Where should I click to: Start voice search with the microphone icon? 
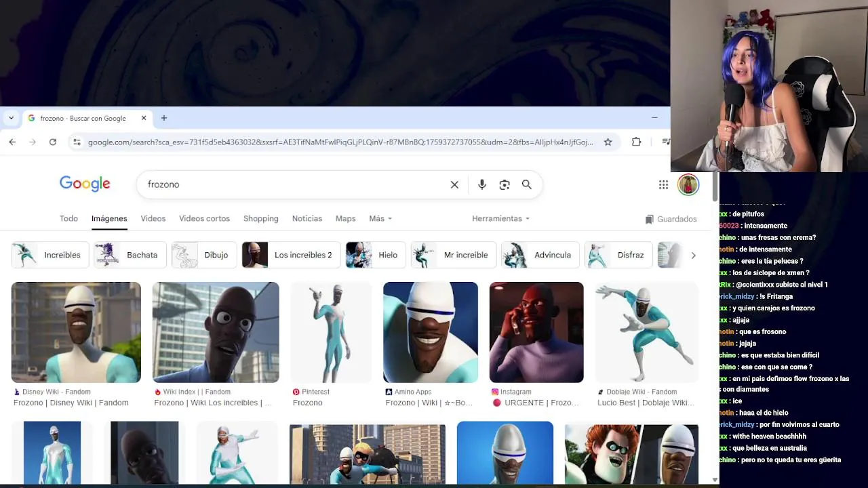pyautogui.click(x=482, y=184)
